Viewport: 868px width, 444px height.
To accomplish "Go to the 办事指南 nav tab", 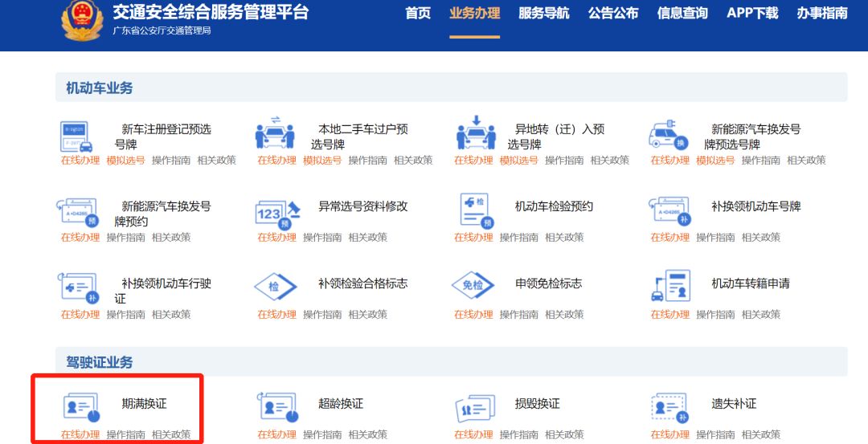I will click(x=822, y=14).
